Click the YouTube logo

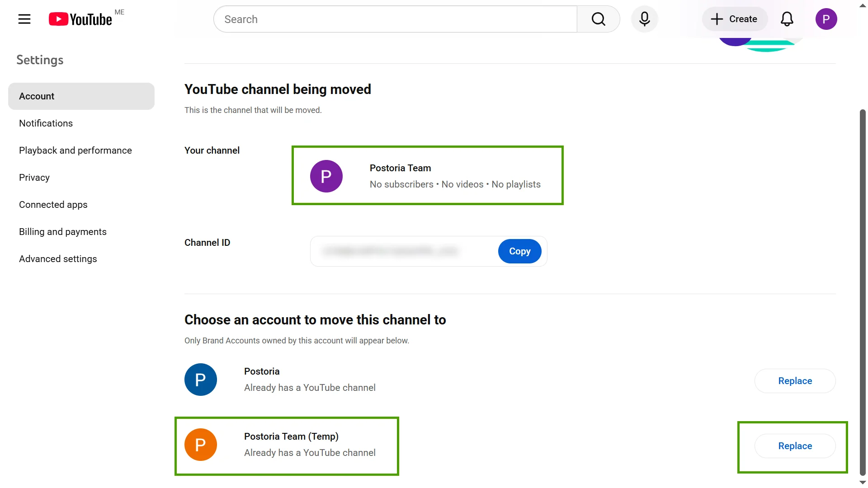coord(80,19)
